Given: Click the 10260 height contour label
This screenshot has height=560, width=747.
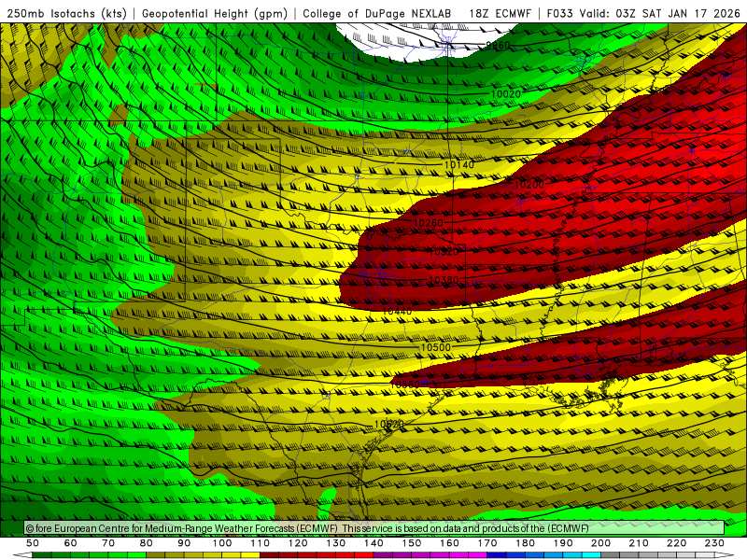Looking at the screenshot, I should point(428,223).
